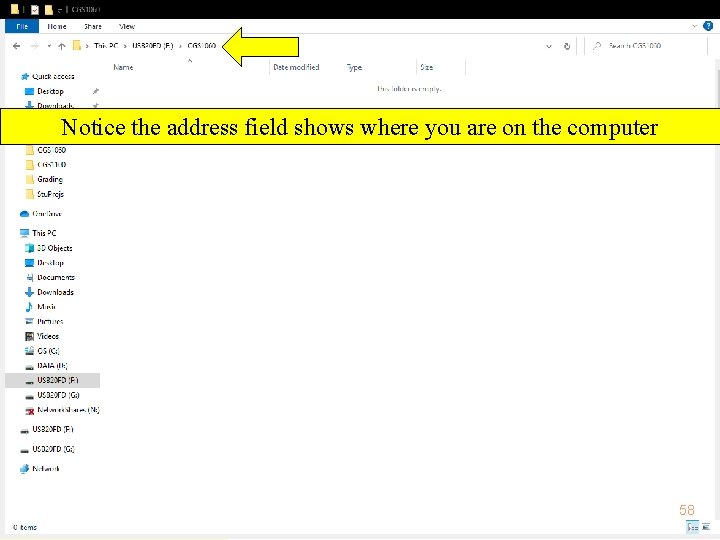Open Explorer help with question icon
720x540 pixels.
pos(708,26)
